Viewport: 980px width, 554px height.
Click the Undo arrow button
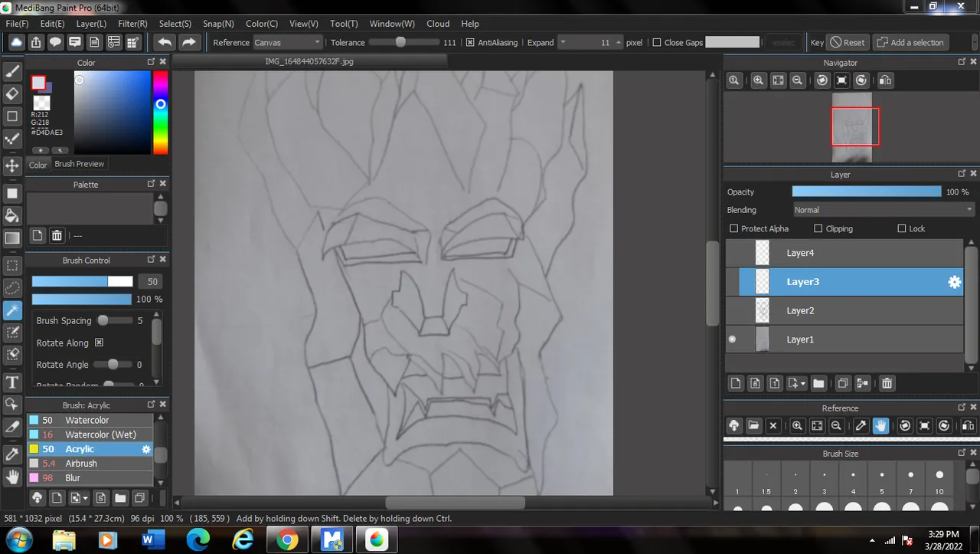point(165,42)
